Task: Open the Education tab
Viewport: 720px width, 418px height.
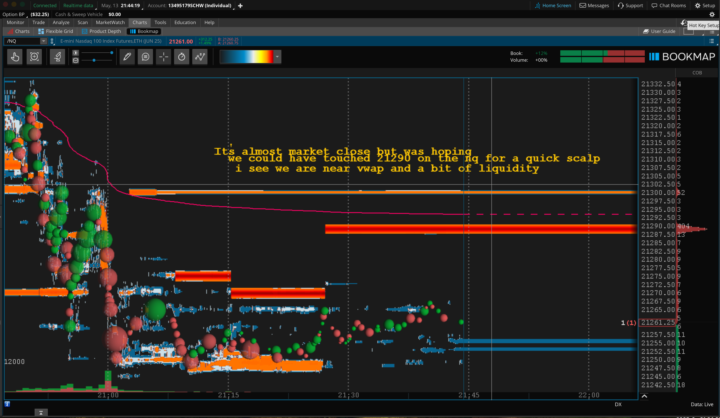Action: (185, 23)
